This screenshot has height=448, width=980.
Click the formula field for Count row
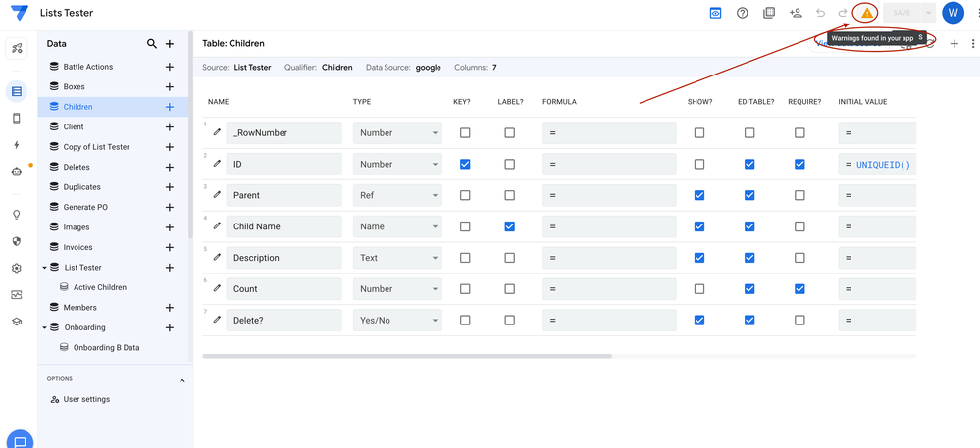click(609, 288)
